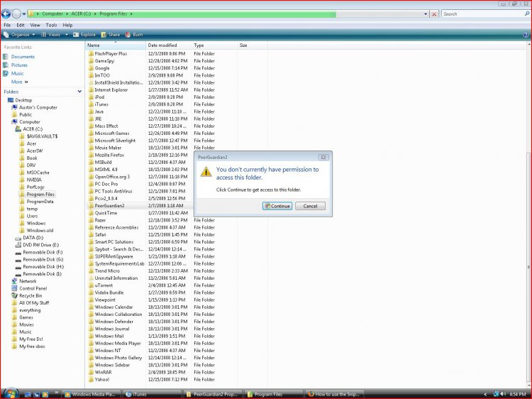Switch to Windows Media Player taskbar button

click(90, 394)
